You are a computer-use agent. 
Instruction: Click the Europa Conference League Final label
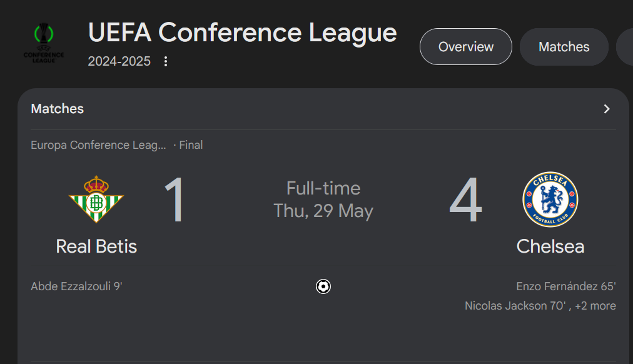(x=117, y=145)
